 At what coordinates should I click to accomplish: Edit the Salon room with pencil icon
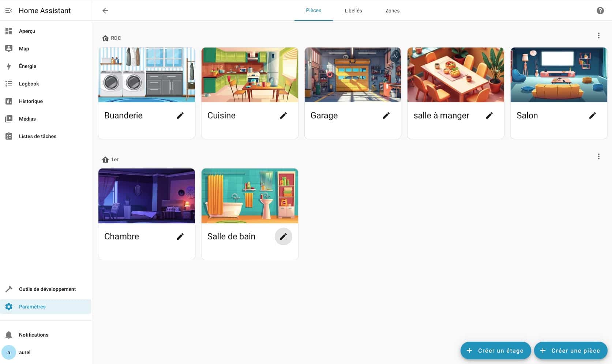pyautogui.click(x=593, y=115)
